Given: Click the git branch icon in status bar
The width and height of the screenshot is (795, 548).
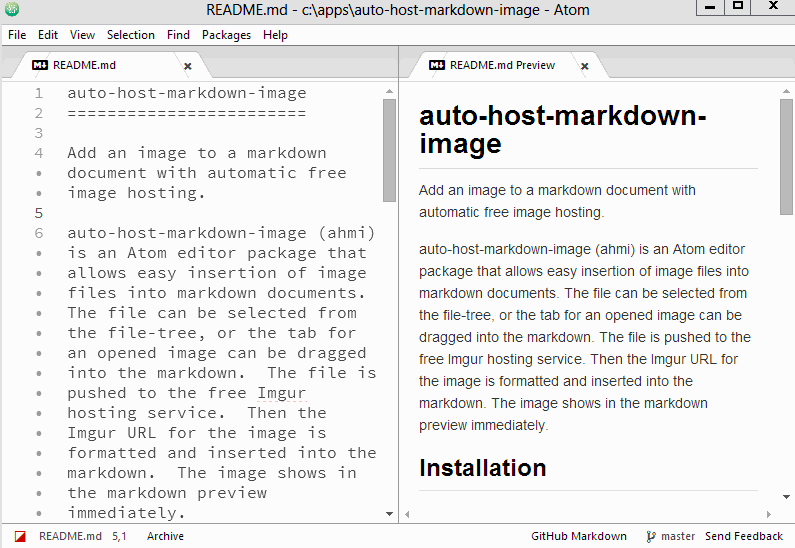Looking at the screenshot, I should point(651,536).
